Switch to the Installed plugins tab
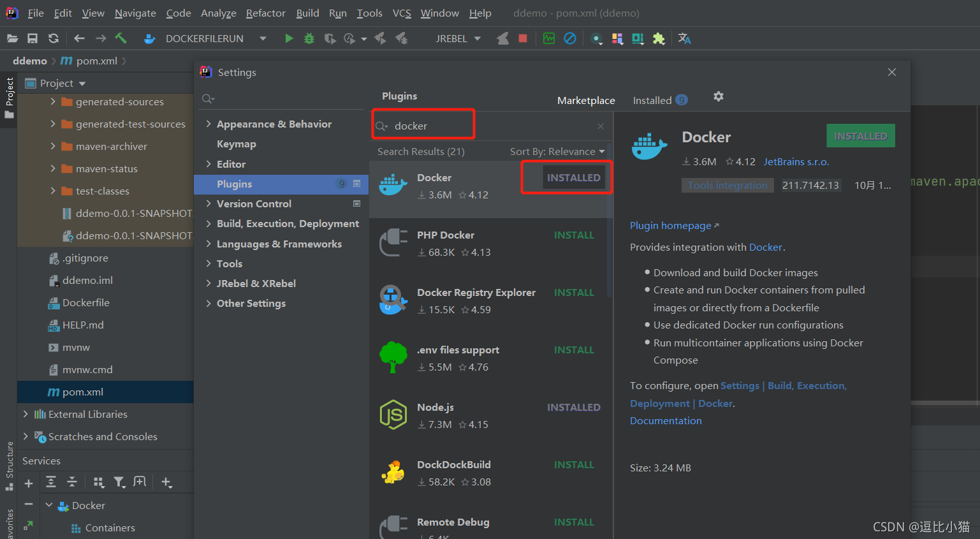Image resolution: width=980 pixels, height=539 pixels. click(660, 100)
